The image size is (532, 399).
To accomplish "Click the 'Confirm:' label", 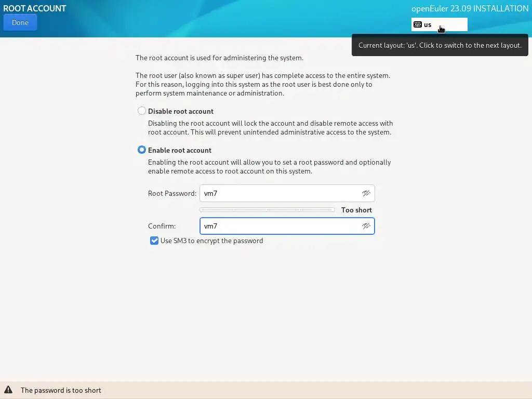I will (x=162, y=226).
